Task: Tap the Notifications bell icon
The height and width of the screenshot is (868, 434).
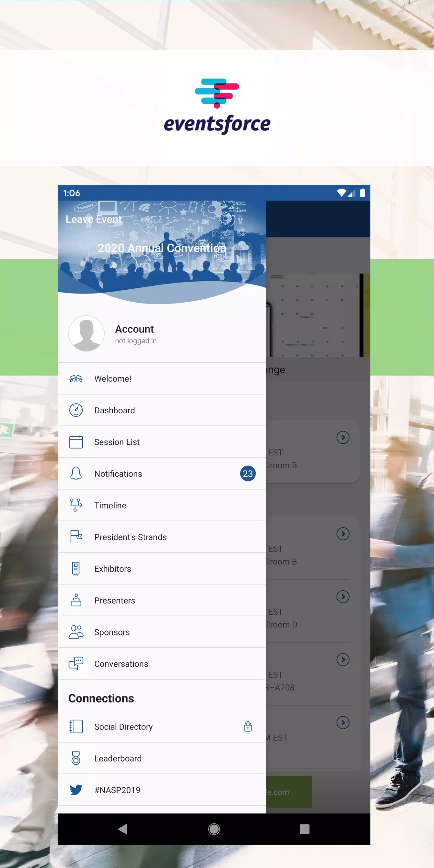Action: coord(76,473)
